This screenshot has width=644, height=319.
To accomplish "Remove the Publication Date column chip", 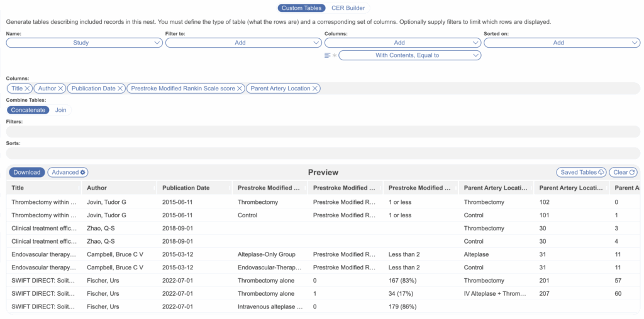I will click(x=121, y=89).
